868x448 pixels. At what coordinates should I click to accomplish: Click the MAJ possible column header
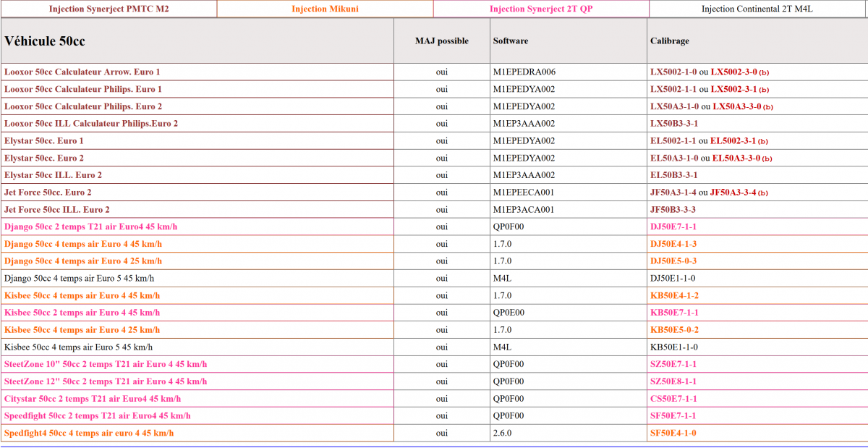tap(441, 41)
